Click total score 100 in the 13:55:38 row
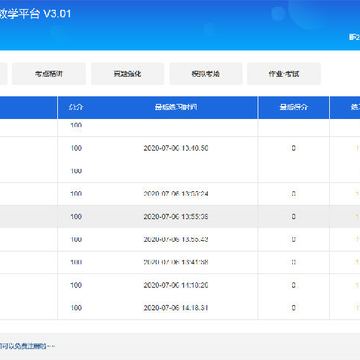Viewport: 360px width, 360px height. [x=76, y=217]
